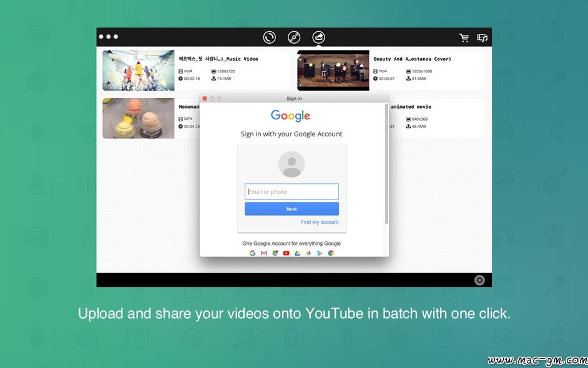This screenshot has width=588, height=368.
Task: Select the Beauty And cover video thumbnail
Action: [x=333, y=70]
